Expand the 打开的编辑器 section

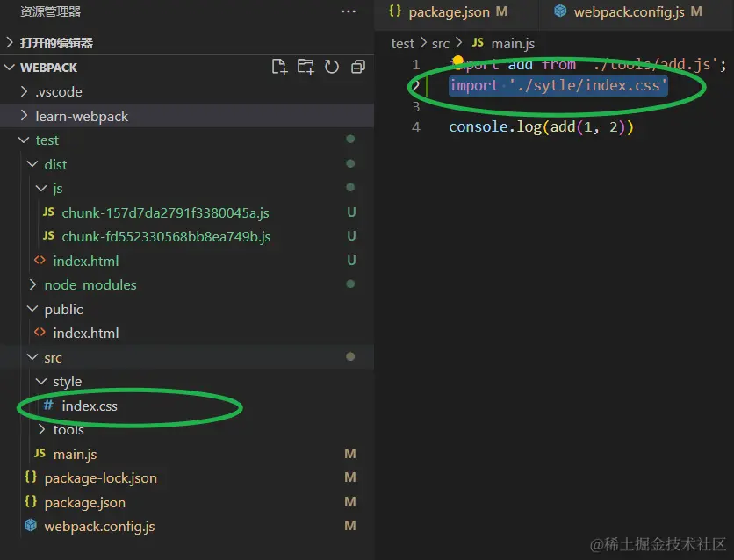pos(10,43)
